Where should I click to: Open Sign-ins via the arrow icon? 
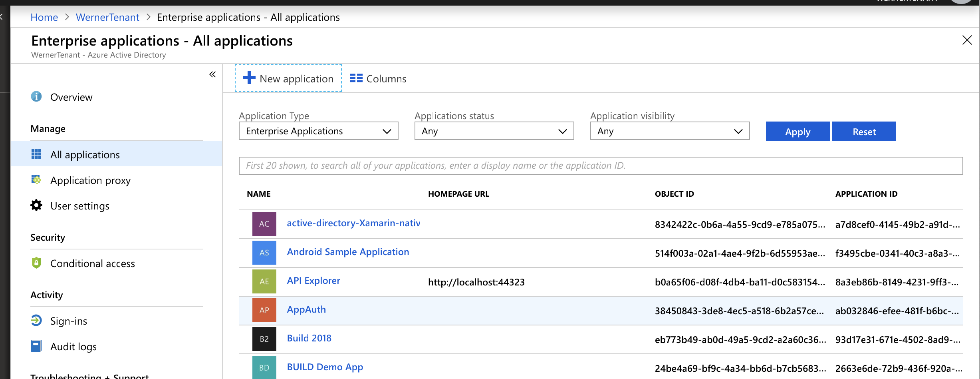(36, 320)
